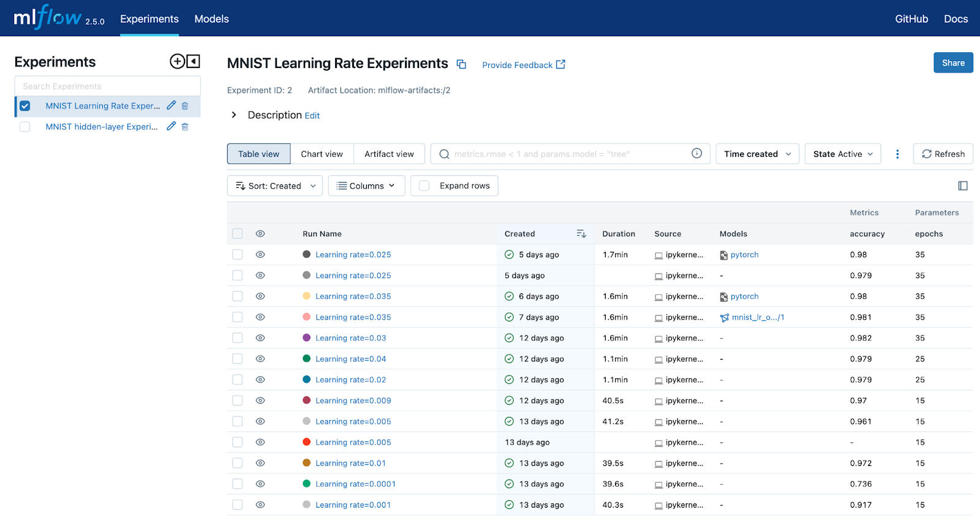This screenshot has height=523, width=980.
Task: Delete the MNIST Learning Rate experiment
Action: click(x=185, y=106)
